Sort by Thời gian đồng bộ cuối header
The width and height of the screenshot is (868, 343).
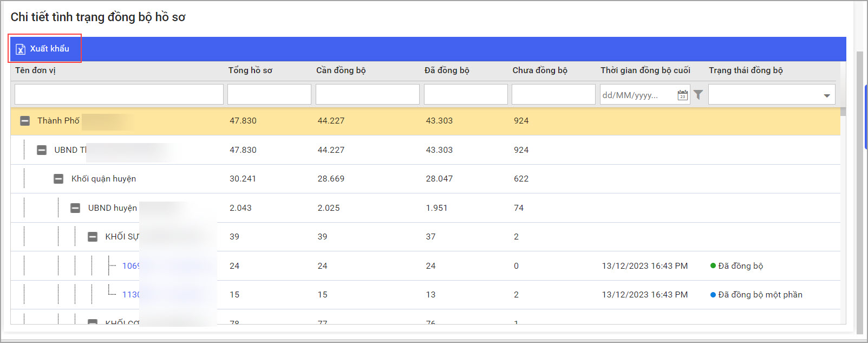[645, 70]
